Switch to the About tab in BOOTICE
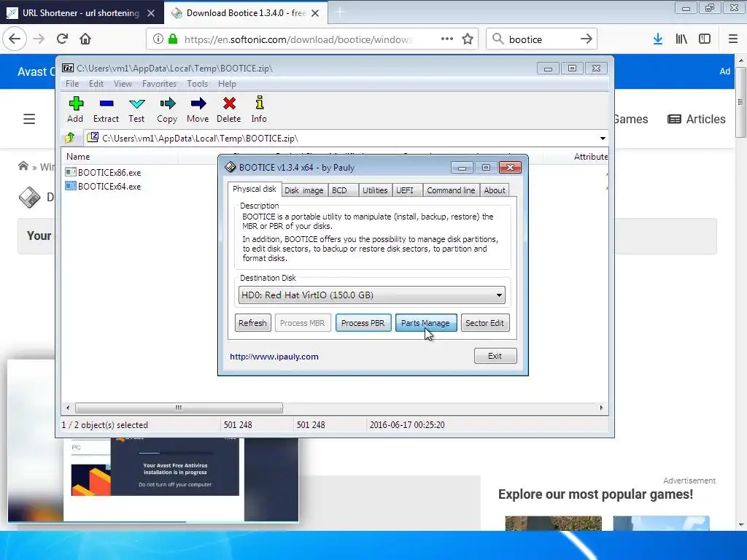The width and height of the screenshot is (747, 560). coord(495,190)
